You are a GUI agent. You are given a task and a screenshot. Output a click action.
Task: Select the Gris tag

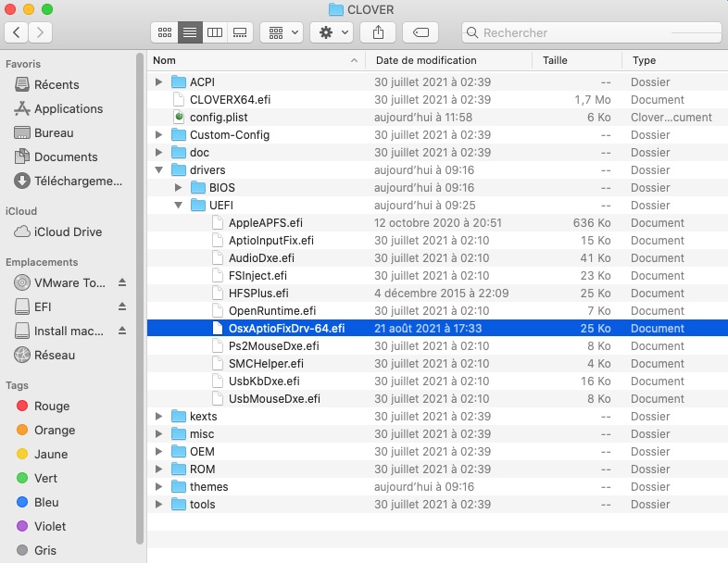click(36, 550)
